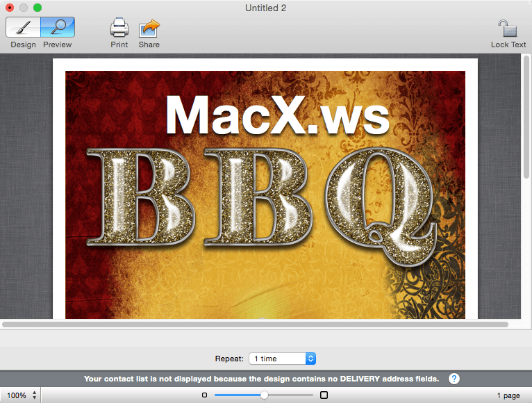Click the DELIVERY address fields warning message
The height and width of the screenshot is (403, 532).
coord(261,379)
